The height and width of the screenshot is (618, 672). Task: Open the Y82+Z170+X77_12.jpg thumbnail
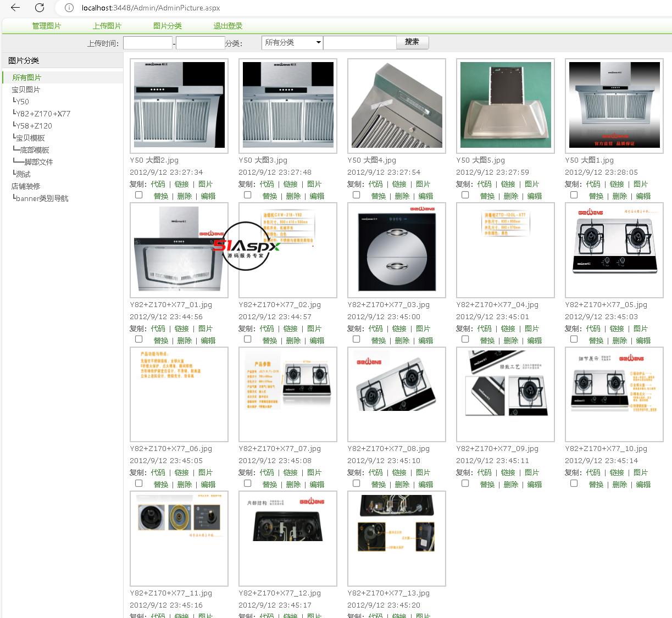tap(287, 538)
